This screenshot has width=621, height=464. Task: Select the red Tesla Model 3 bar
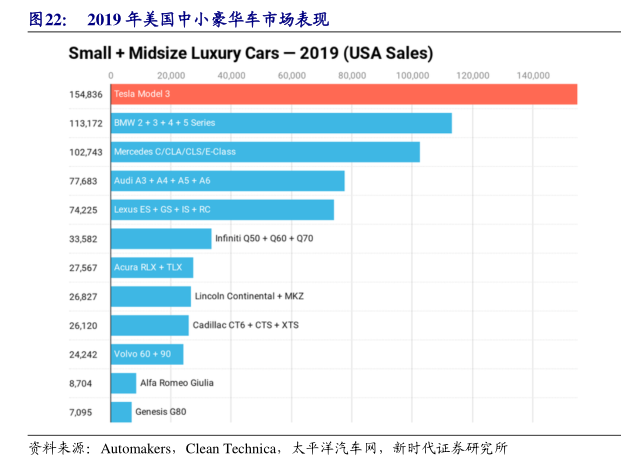pyautogui.click(x=344, y=94)
